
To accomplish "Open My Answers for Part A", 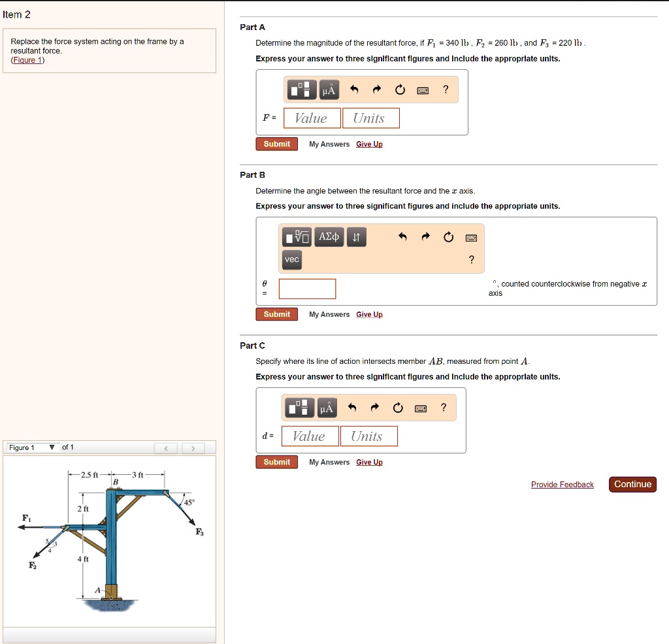I will click(x=329, y=144).
